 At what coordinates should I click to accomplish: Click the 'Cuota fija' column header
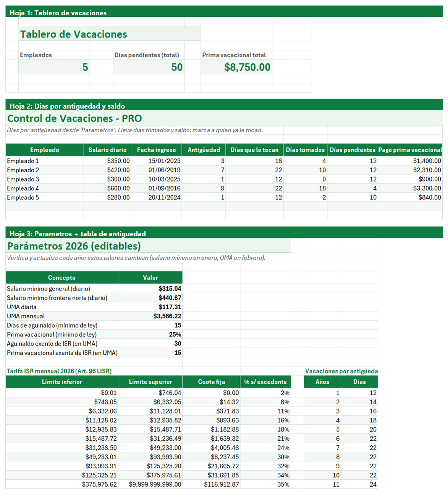tap(212, 382)
